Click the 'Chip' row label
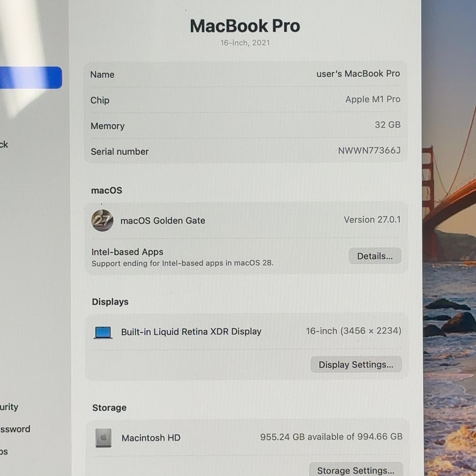Image resolution: width=476 pixels, height=476 pixels. coord(100,100)
